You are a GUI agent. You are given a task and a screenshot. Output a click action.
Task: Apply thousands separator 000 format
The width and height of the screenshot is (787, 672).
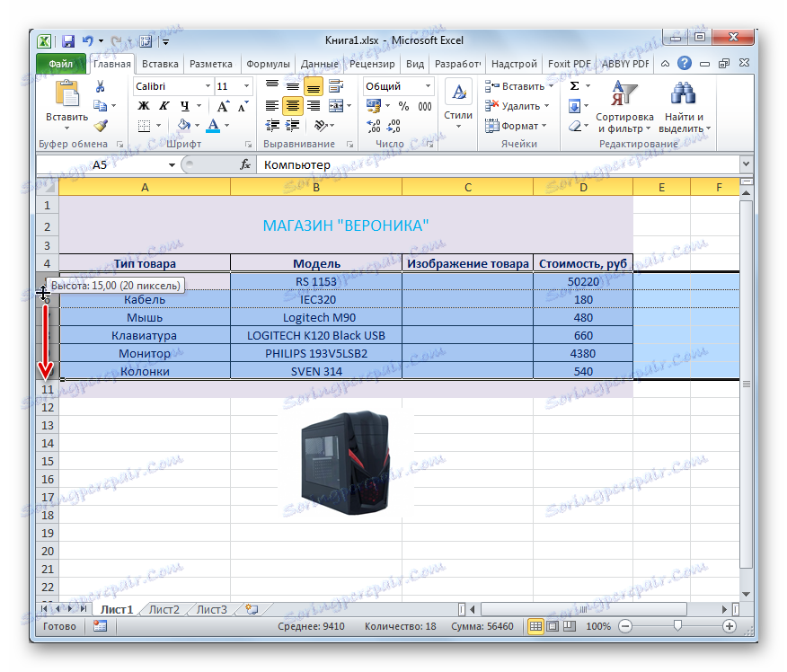425,106
